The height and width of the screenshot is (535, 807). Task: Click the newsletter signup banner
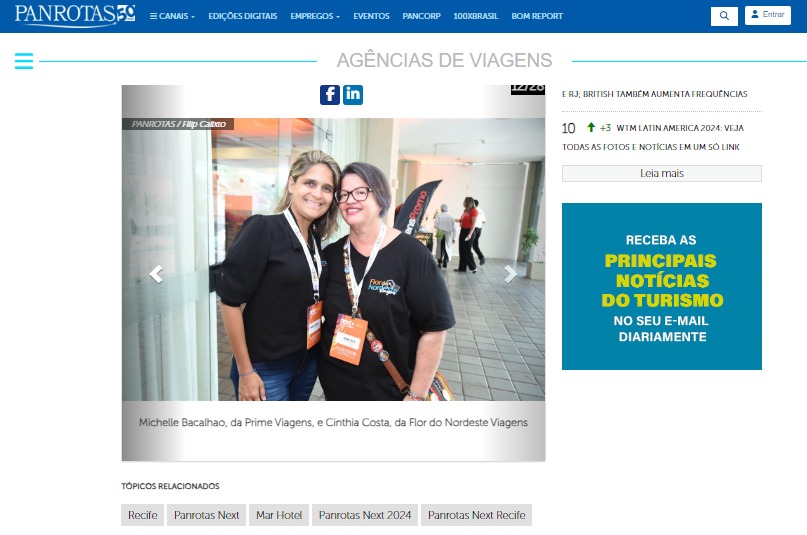[x=661, y=286]
